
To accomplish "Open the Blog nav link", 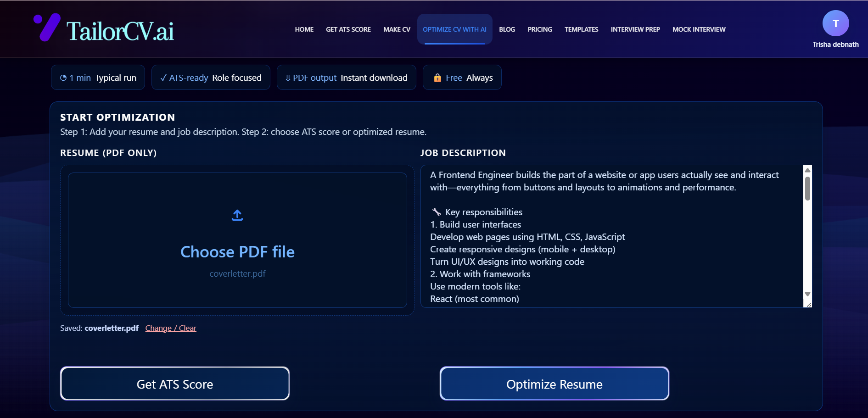I will coord(507,29).
